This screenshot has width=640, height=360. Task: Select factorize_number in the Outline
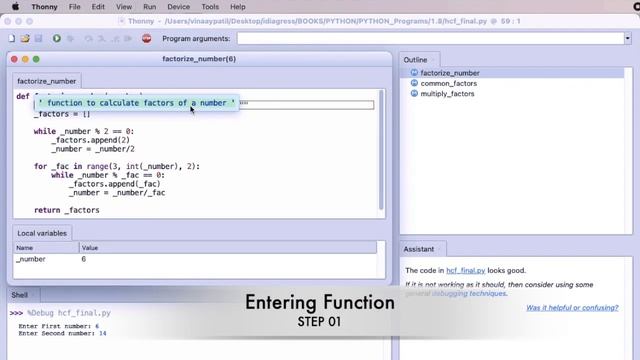coord(450,73)
